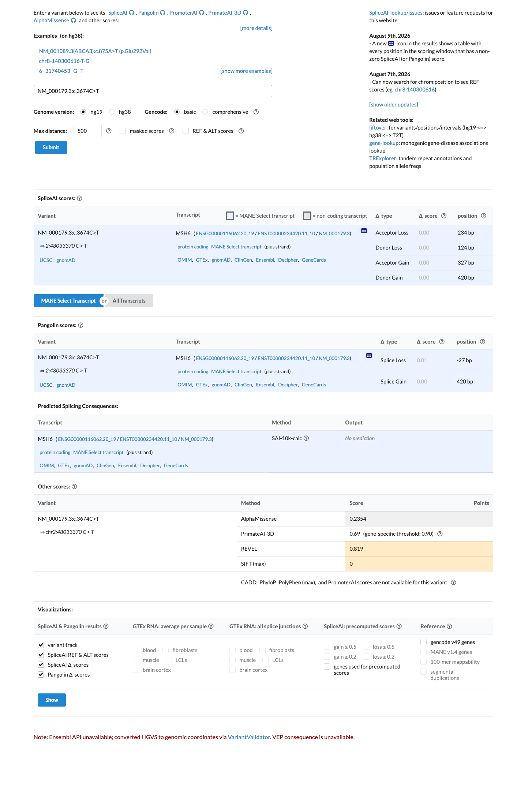Open Pangolin GitHub icon link
This screenshot has height=805, width=532.
tap(163, 13)
